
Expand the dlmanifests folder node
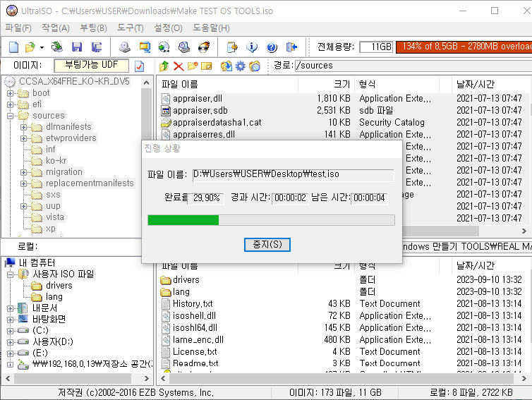pyautogui.click(x=23, y=127)
